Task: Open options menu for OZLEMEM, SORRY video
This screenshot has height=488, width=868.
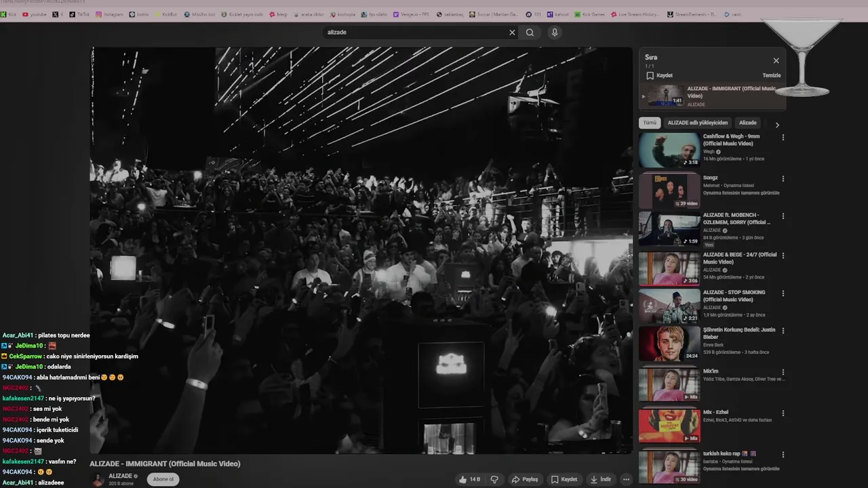Action: pos(783,216)
